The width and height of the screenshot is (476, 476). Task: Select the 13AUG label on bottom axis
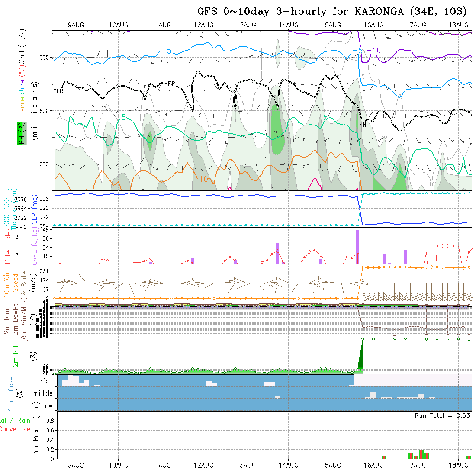[x=246, y=465]
